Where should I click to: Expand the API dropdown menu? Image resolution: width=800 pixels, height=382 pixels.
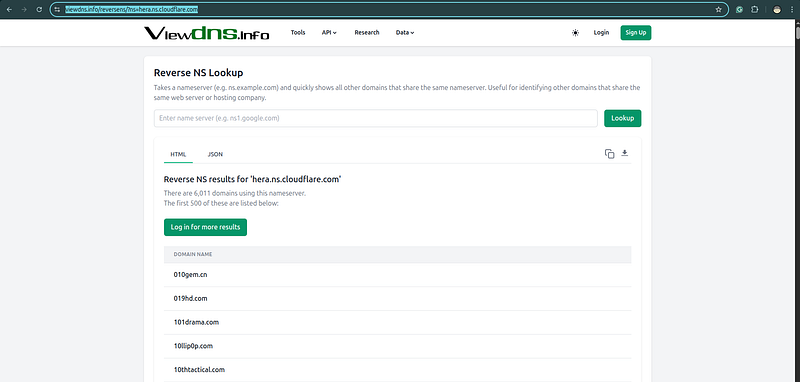pos(329,33)
